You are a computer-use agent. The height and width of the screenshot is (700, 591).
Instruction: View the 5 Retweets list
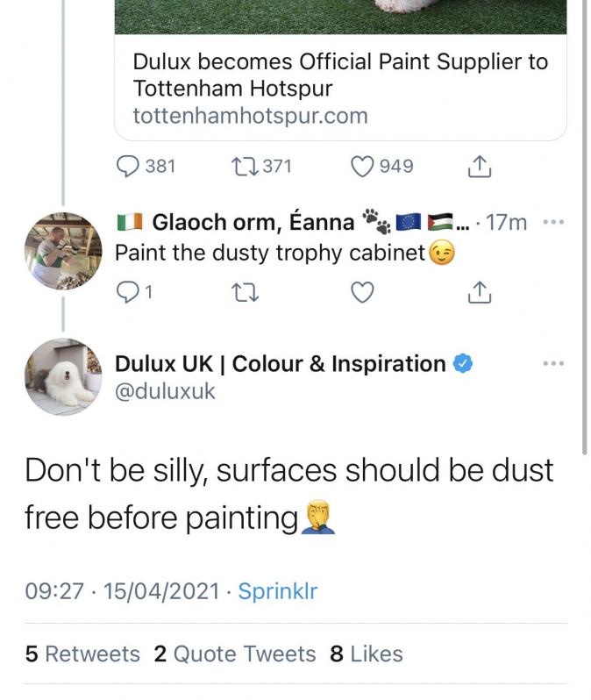coord(82,654)
